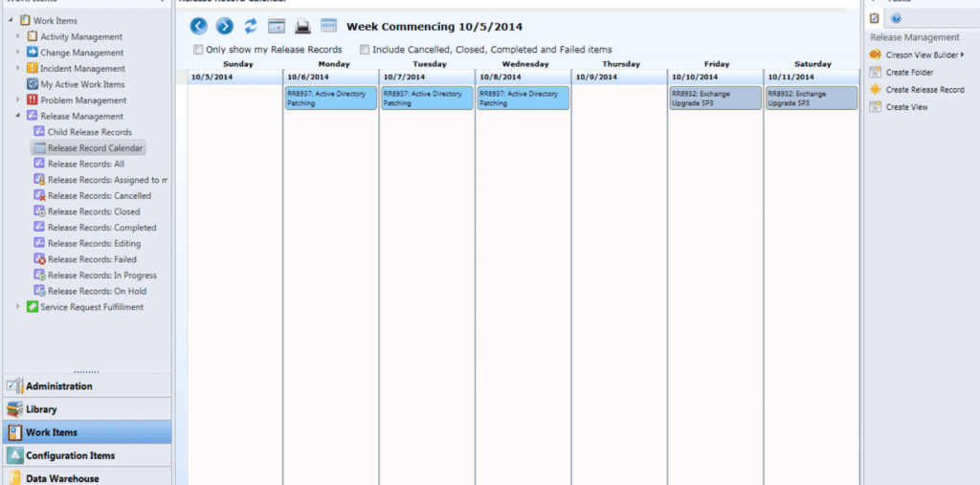Expand the Service Request Fulfillment node

coord(18,307)
